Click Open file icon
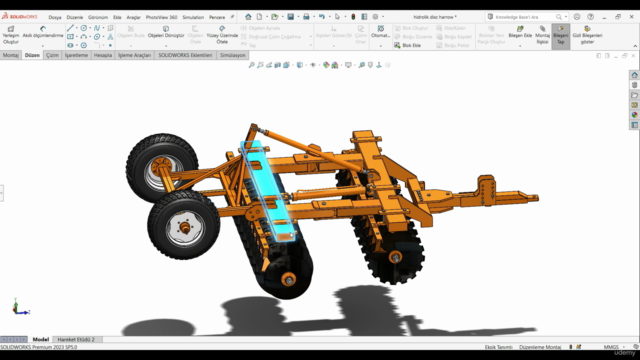This screenshot has height=360, width=640. 274,17
